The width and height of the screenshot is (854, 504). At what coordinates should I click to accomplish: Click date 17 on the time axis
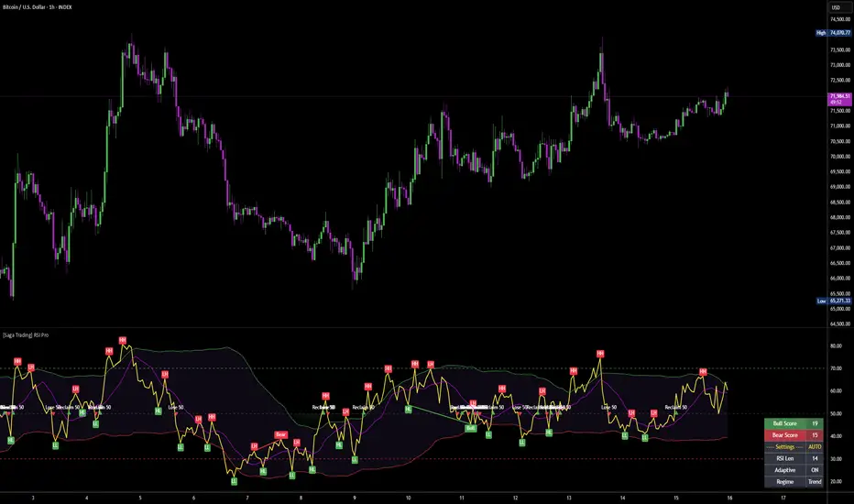click(783, 498)
